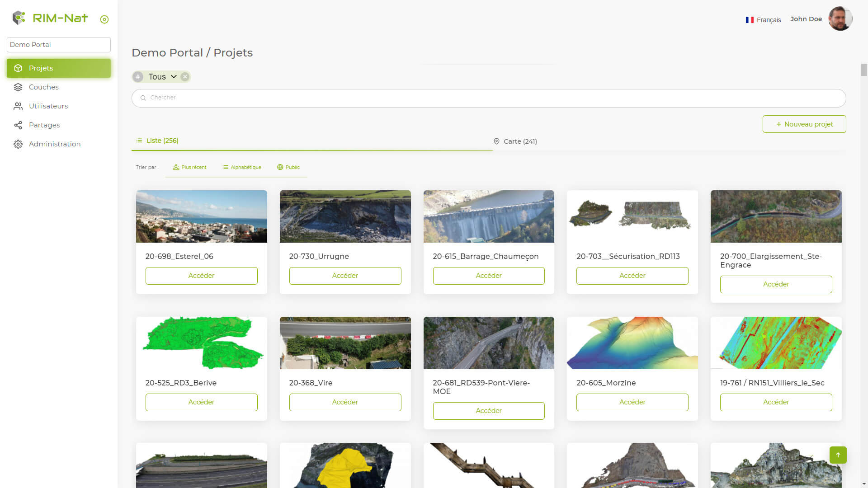Click the green scroll-to-top arrow button
868x488 pixels.
[x=838, y=455]
